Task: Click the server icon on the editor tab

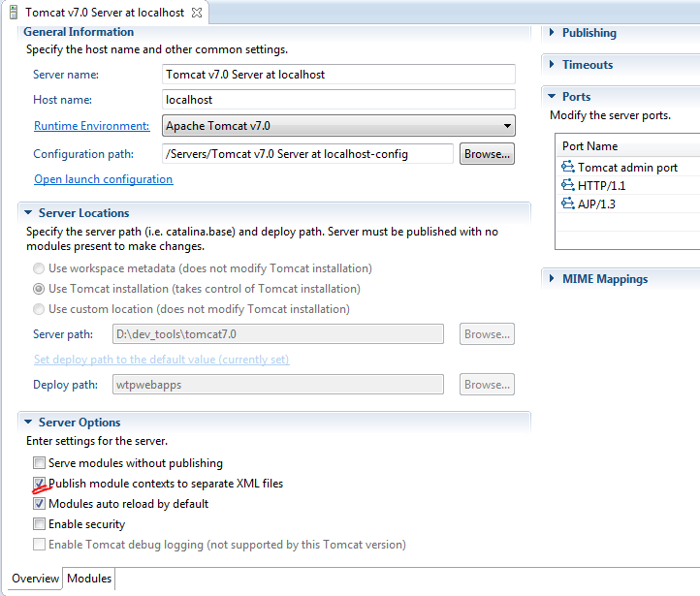Action: pos(14,12)
